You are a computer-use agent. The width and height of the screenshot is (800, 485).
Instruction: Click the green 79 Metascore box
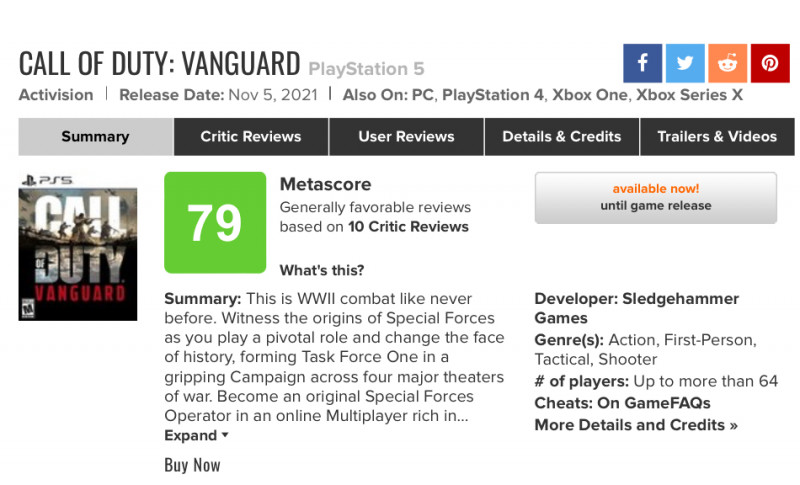(x=215, y=222)
